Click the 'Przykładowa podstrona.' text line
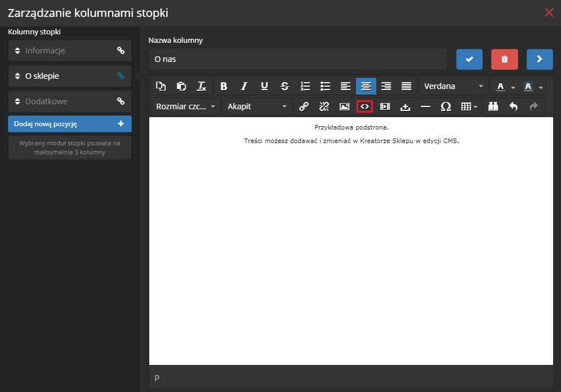This screenshot has height=392, width=561. (351, 127)
